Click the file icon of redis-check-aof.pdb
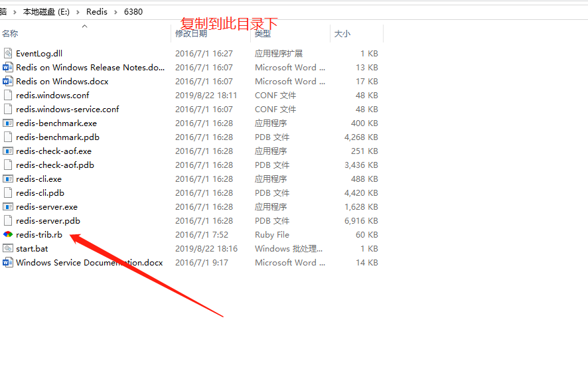The height and width of the screenshot is (377, 588). [8, 165]
